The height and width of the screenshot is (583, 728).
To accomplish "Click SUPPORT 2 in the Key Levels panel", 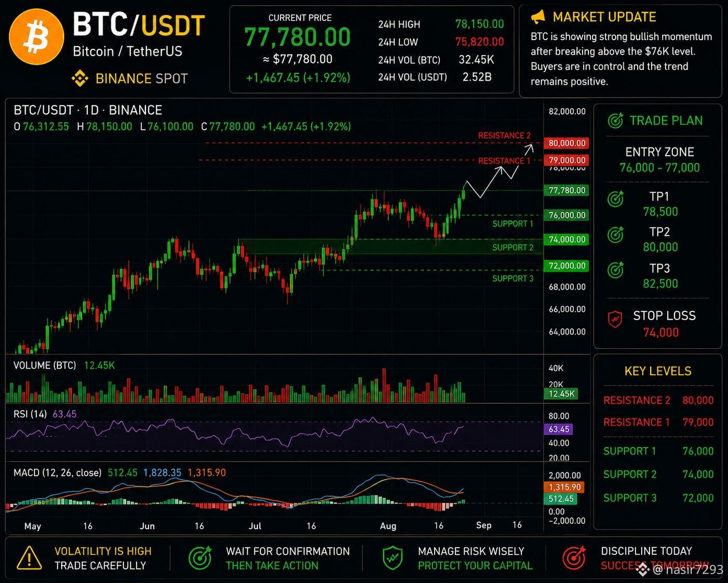I will click(x=630, y=474).
